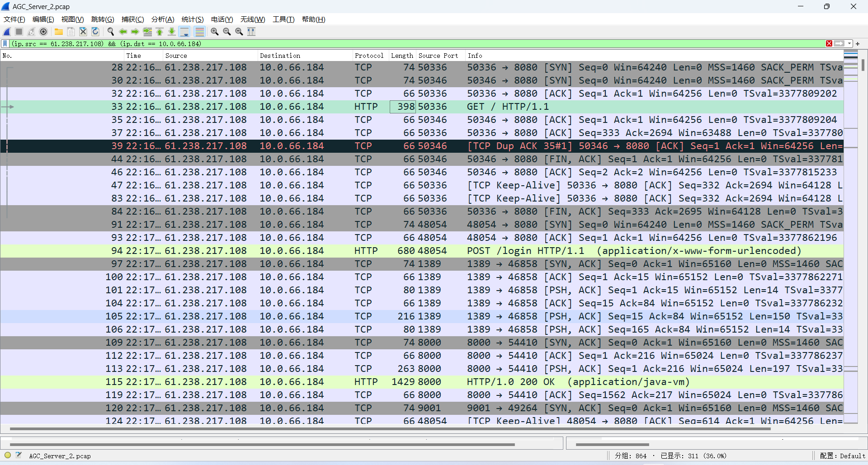Open capture options gear icon

[43, 32]
